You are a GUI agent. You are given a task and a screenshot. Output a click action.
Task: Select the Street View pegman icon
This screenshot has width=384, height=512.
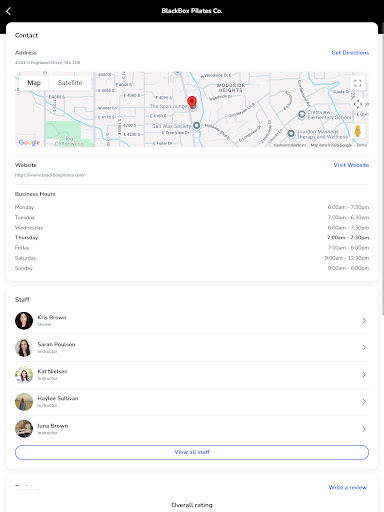click(358, 131)
